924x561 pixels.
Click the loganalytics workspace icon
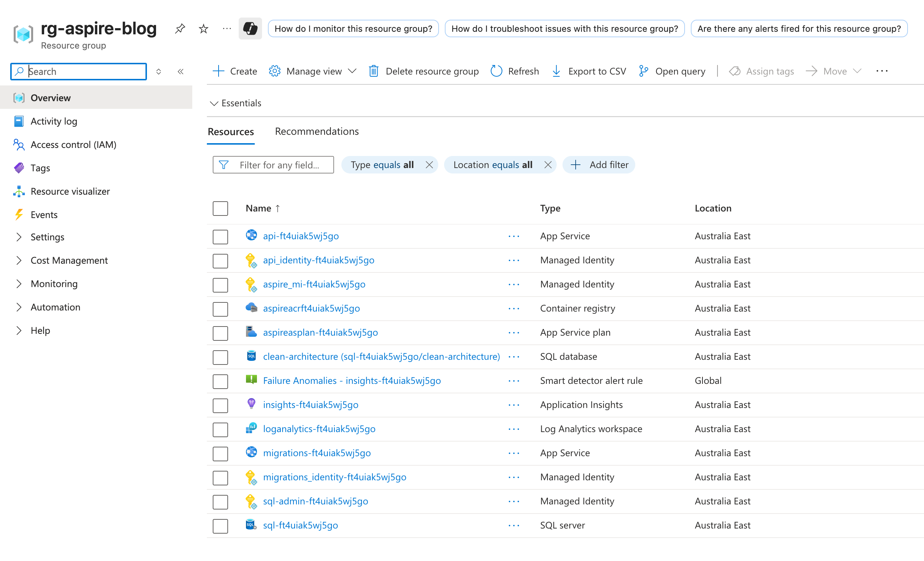tap(251, 428)
